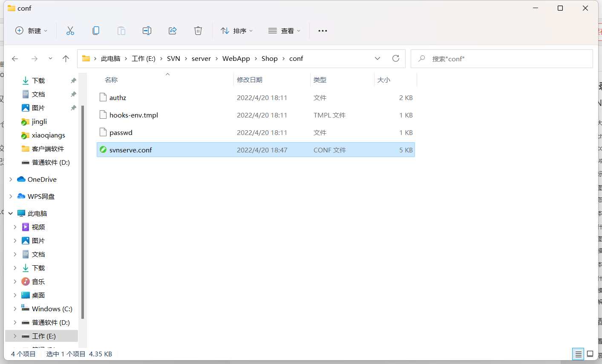Open the 新建 new item dropdown

click(31, 31)
